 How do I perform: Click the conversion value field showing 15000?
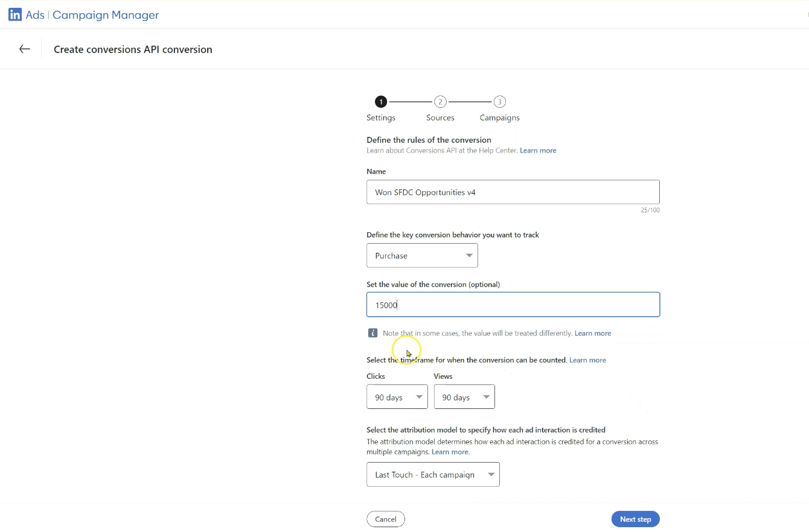pyautogui.click(x=513, y=305)
